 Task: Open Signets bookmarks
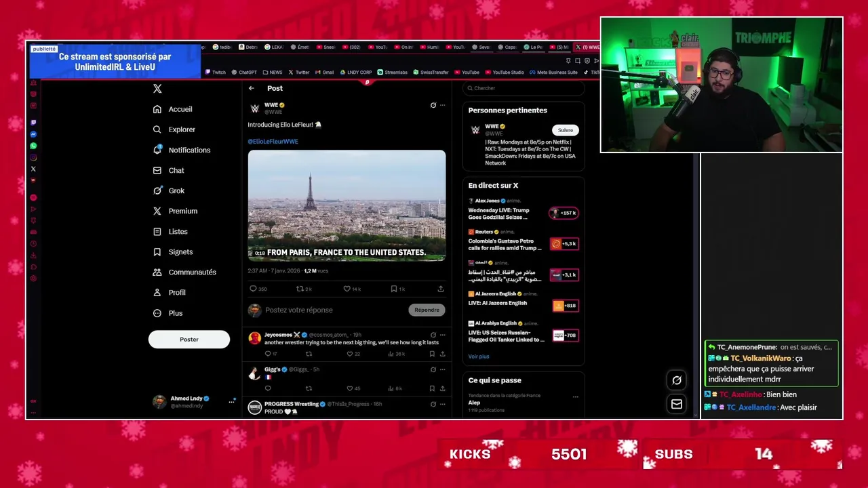173,251
